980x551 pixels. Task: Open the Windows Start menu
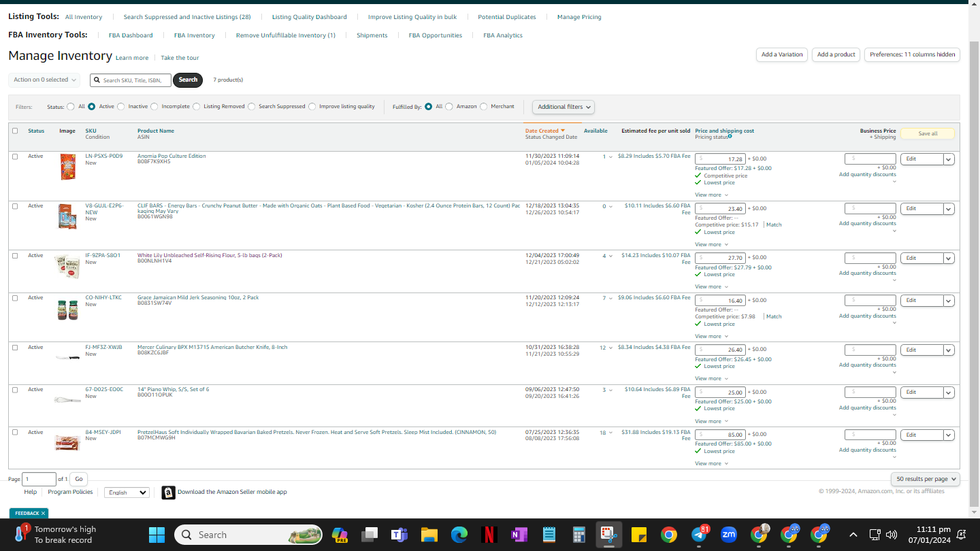(x=157, y=535)
